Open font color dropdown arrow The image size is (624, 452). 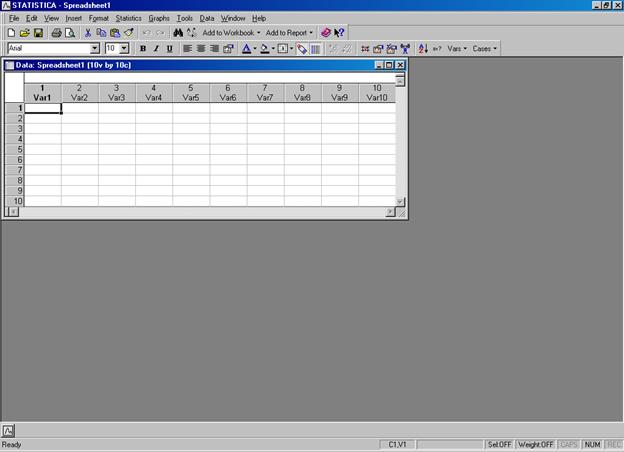tap(255, 49)
